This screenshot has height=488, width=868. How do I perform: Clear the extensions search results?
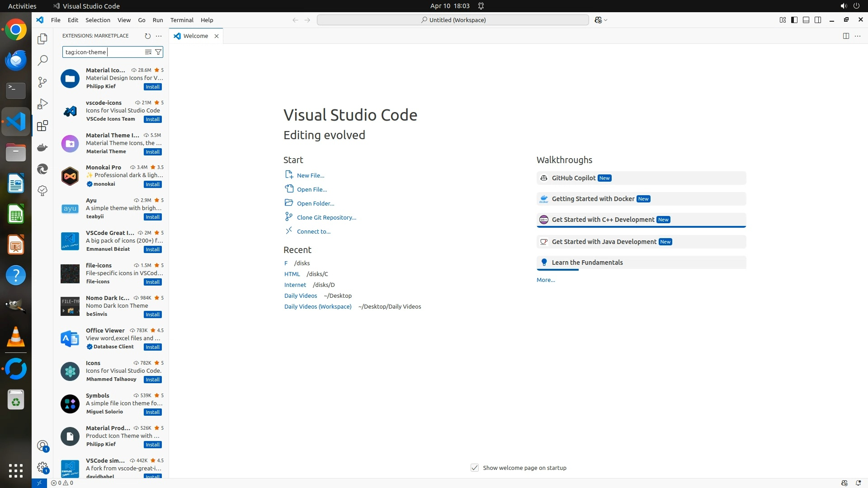tap(148, 52)
